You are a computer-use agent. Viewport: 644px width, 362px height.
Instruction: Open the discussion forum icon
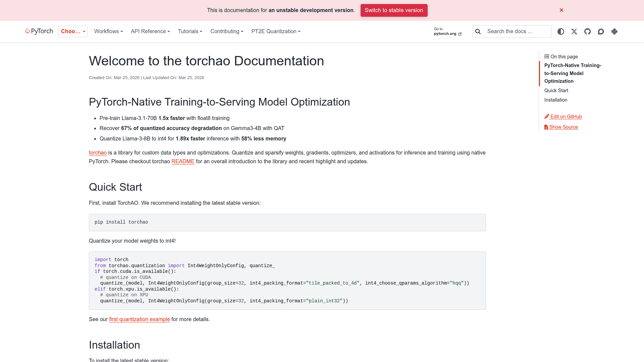(601, 32)
